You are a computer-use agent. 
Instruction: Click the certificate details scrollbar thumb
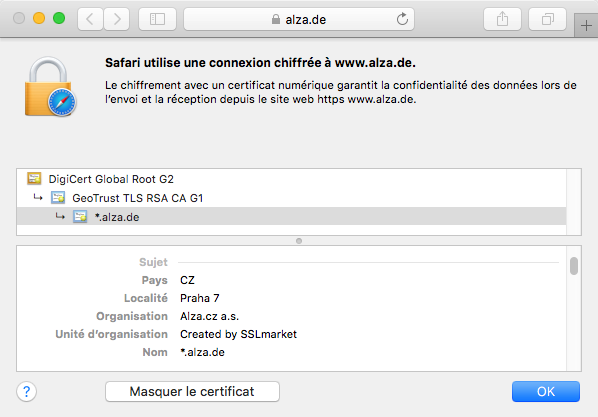coord(574,266)
